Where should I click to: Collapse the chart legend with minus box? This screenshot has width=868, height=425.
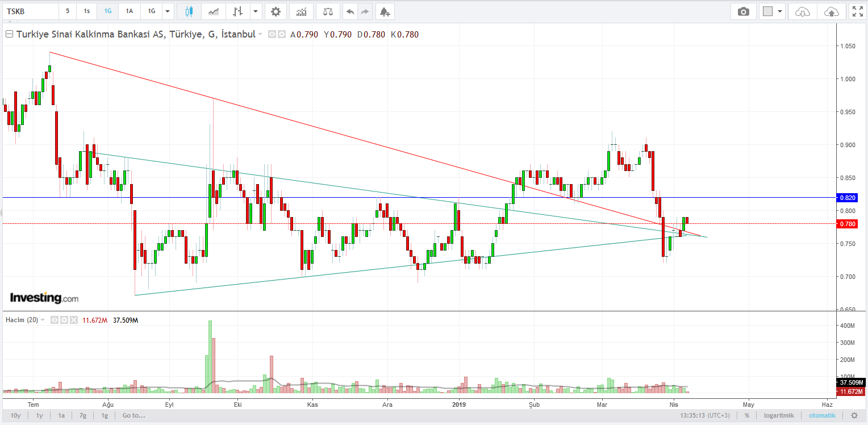click(x=9, y=34)
